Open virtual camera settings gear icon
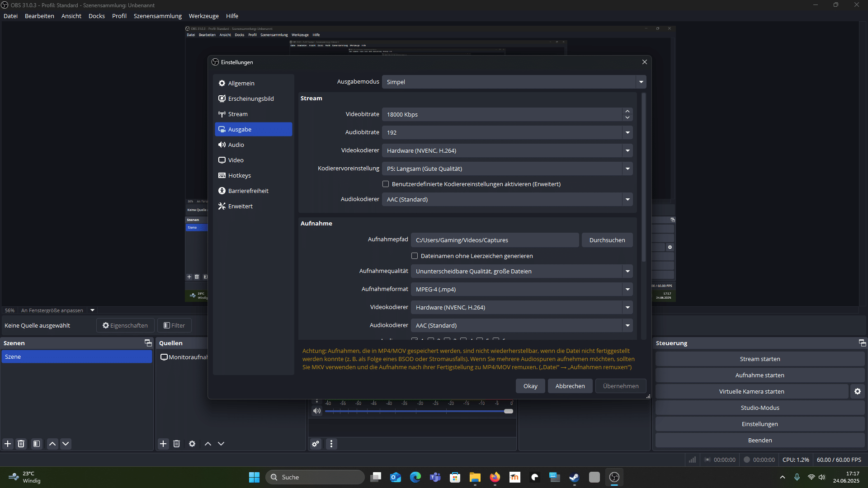This screenshot has height=488, width=868. 857,391
